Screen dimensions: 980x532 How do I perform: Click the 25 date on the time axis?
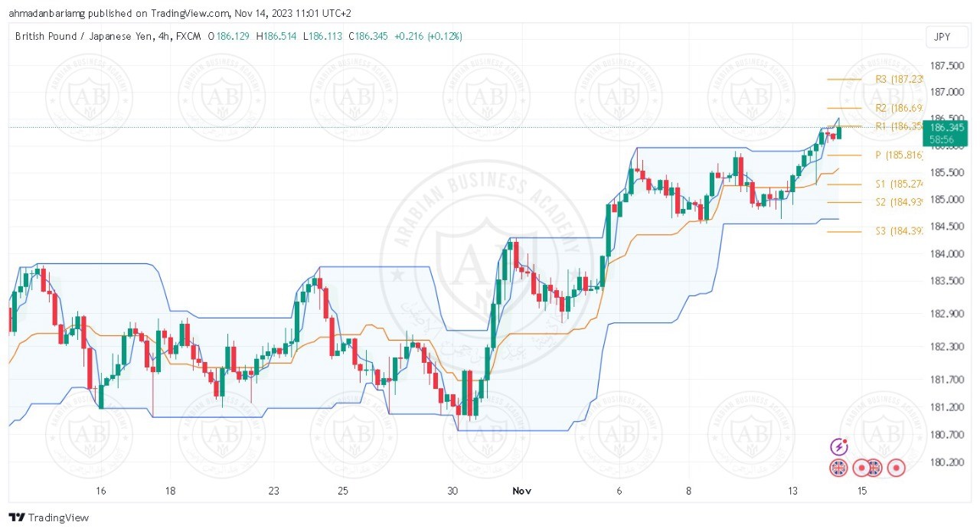click(x=343, y=491)
